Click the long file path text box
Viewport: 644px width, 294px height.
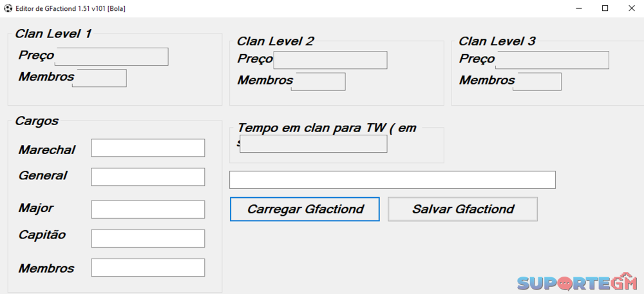click(x=392, y=180)
